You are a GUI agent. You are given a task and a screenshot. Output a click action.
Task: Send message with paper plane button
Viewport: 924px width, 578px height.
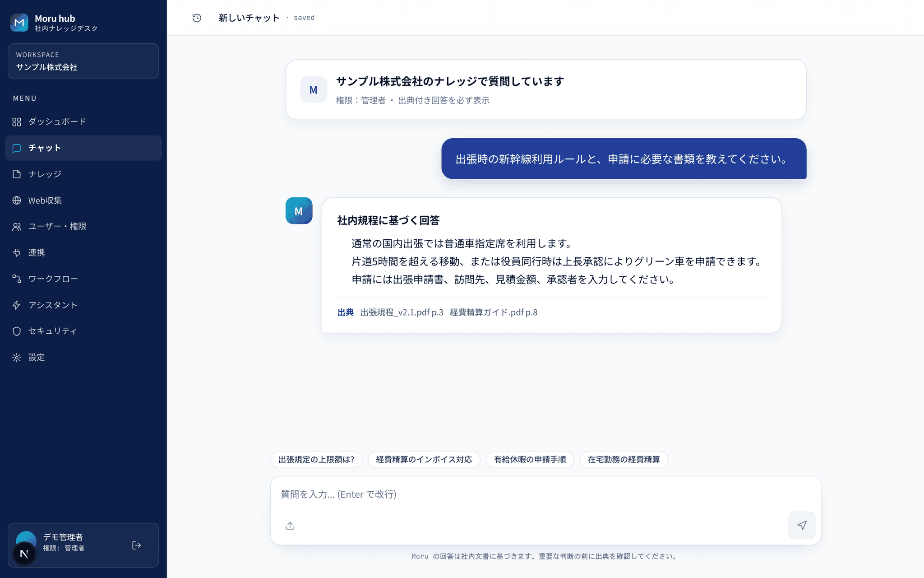802,525
